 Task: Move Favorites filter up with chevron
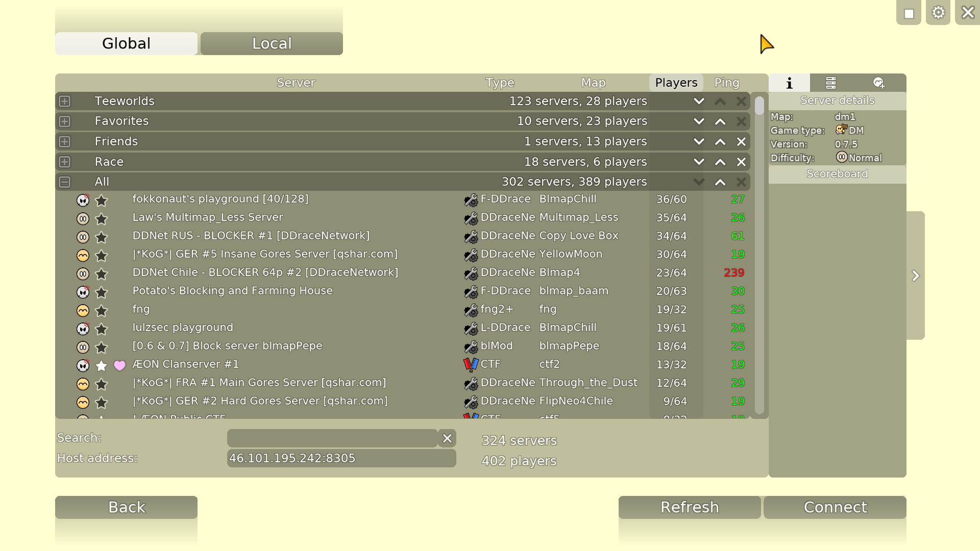tap(720, 121)
